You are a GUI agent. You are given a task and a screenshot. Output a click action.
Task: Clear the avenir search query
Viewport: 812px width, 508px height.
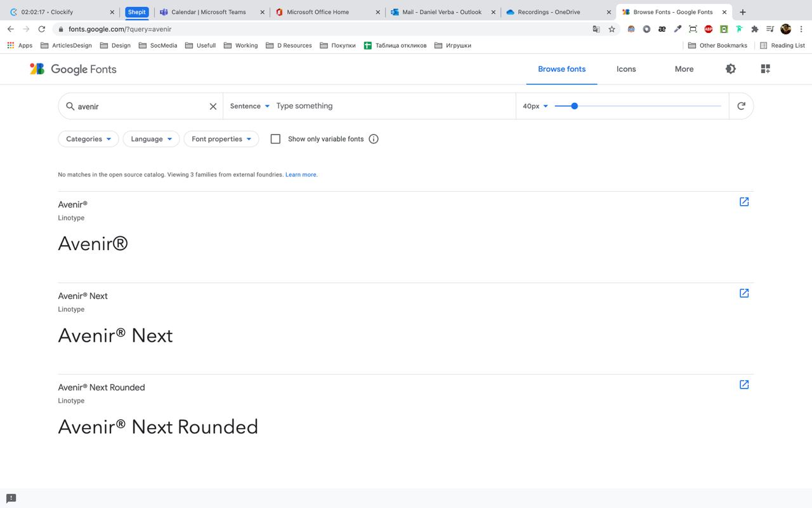(213, 107)
